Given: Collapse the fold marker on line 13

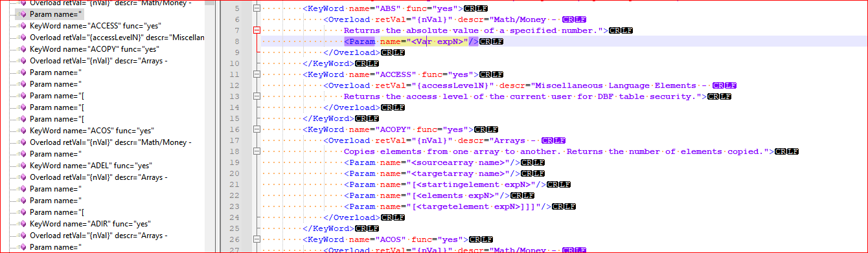Looking at the screenshot, I should (x=257, y=96).
